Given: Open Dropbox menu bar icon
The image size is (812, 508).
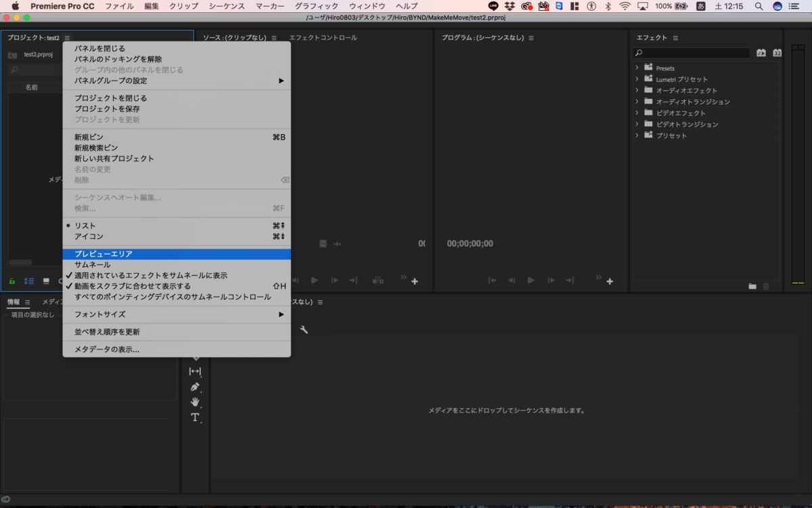Looking at the screenshot, I should [510, 6].
